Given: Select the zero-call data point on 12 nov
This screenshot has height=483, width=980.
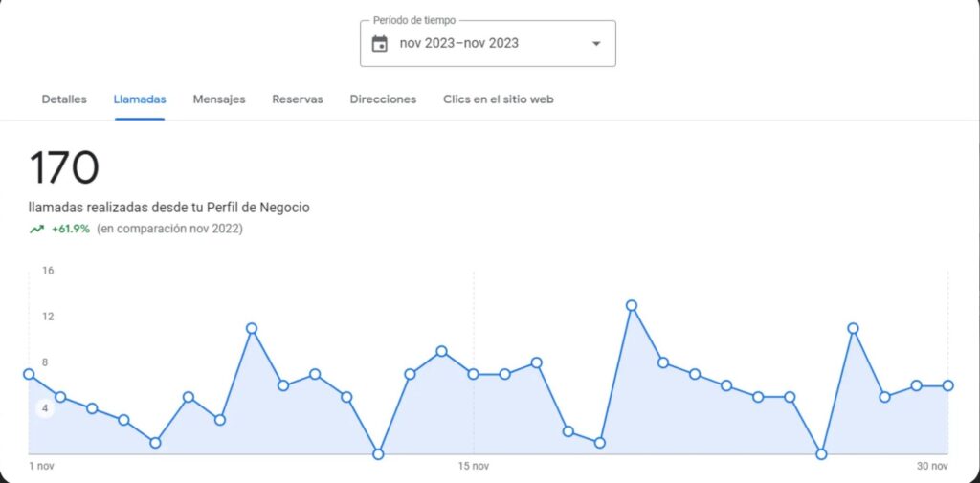Looking at the screenshot, I should [377, 454].
